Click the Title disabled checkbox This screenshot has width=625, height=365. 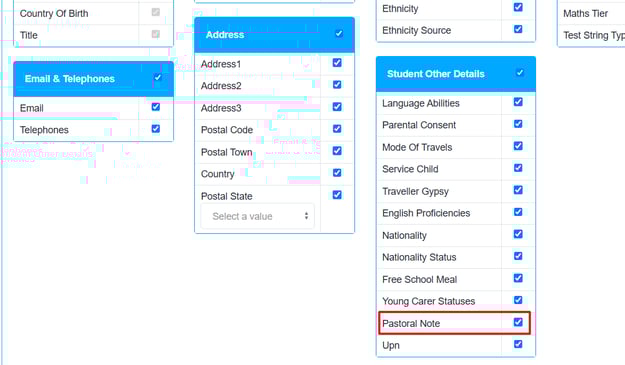click(155, 34)
